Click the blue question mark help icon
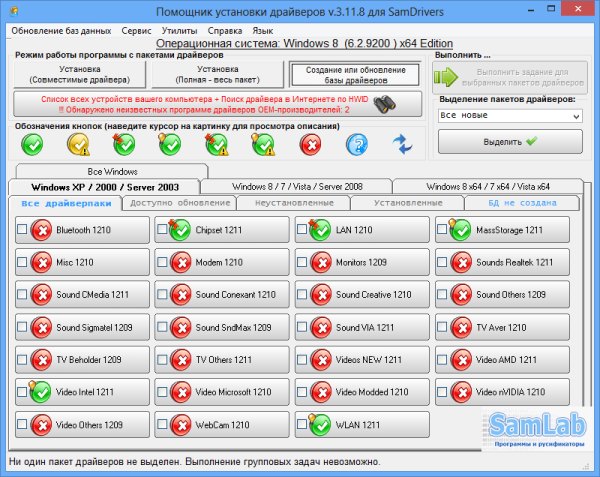The image size is (600, 477). pyautogui.click(x=357, y=145)
